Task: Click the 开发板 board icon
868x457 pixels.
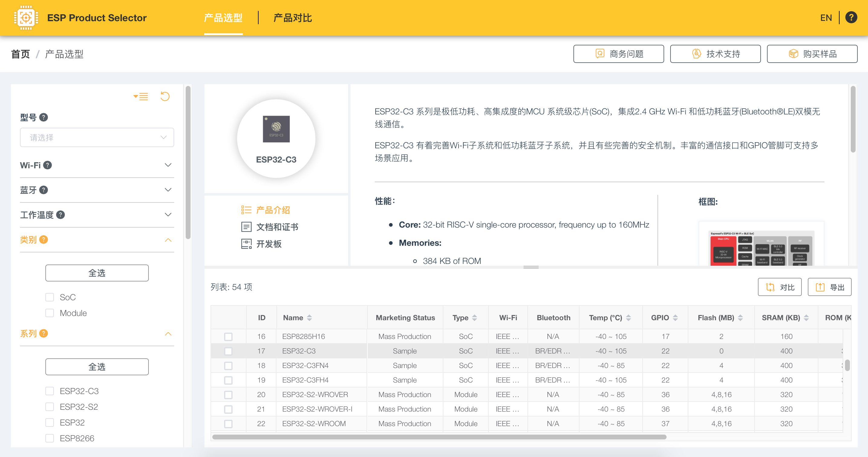Action: point(246,244)
